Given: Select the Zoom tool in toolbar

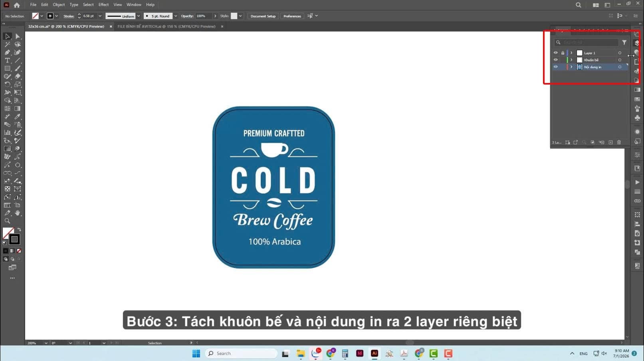Looking at the screenshot, I should click(7, 221).
